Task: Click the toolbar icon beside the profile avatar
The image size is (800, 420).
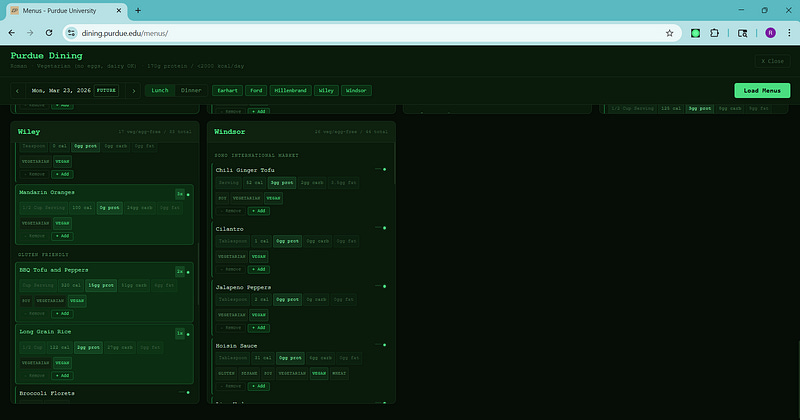Action: coord(742,33)
